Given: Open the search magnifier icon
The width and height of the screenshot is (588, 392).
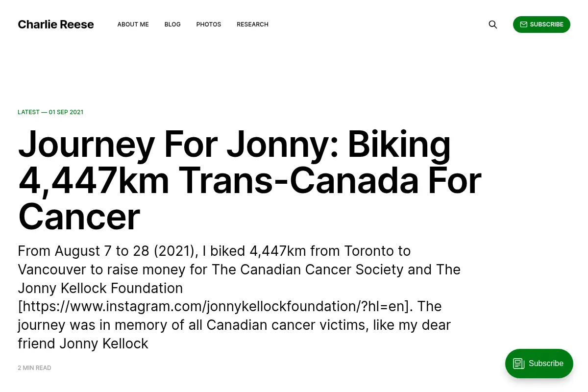Looking at the screenshot, I should pos(493,24).
